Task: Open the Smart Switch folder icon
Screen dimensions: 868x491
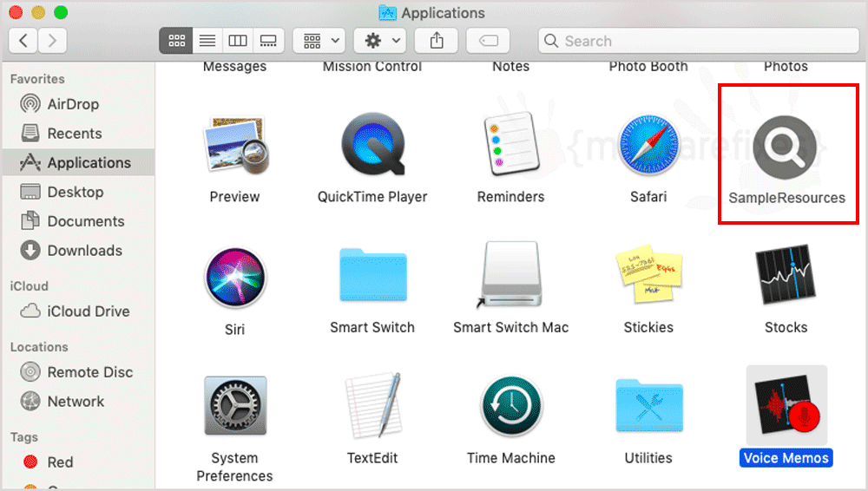Action: coord(373,275)
